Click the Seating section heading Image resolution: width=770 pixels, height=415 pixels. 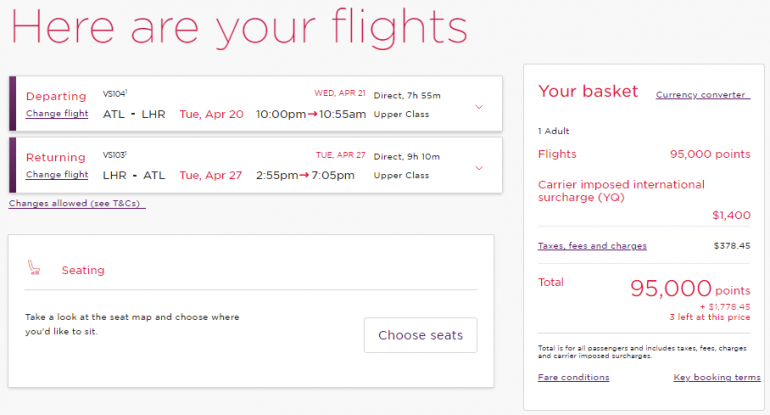(x=83, y=270)
